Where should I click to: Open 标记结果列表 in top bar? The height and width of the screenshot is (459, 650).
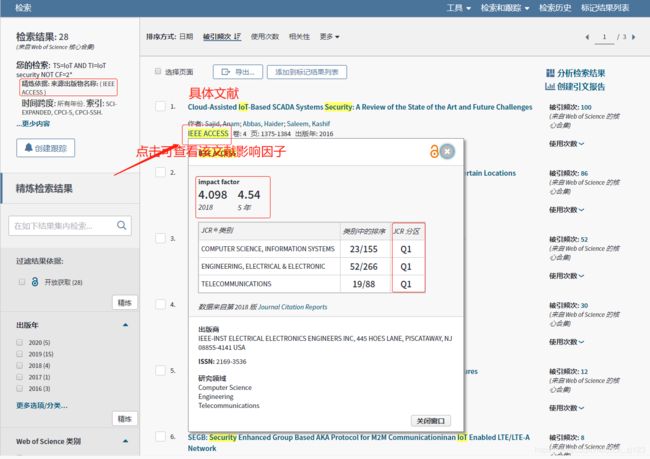(x=605, y=8)
